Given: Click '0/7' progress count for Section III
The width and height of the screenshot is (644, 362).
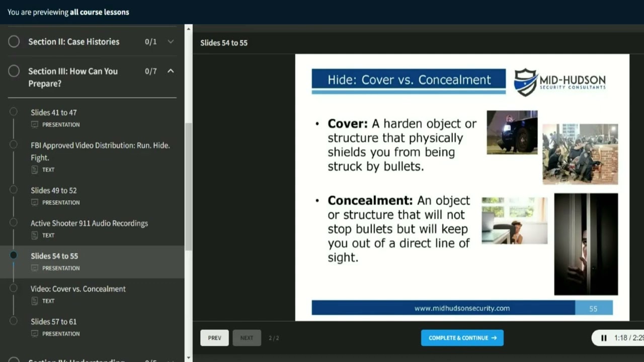Looking at the screenshot, I should pyautogui.click(x=151, y=71).
